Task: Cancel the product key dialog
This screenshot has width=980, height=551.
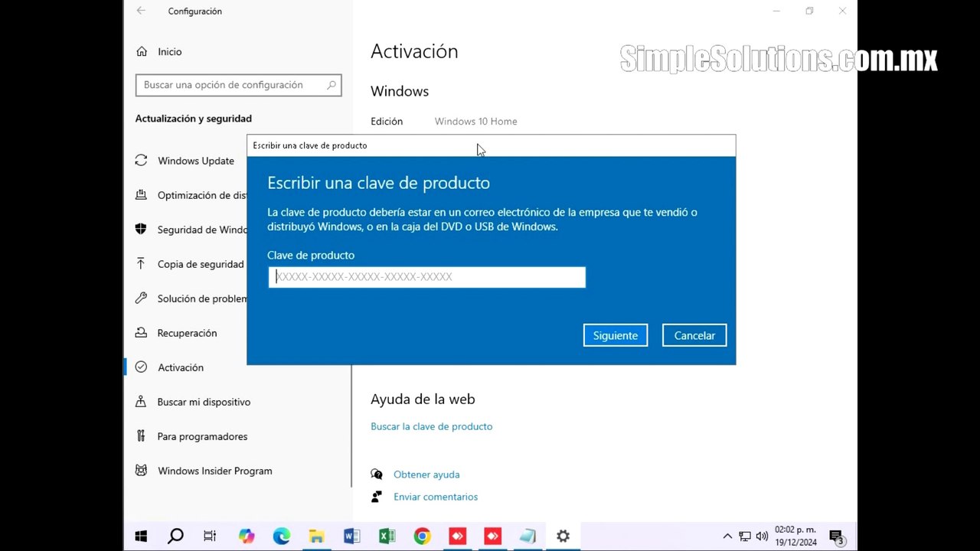Action: [694, 335]
